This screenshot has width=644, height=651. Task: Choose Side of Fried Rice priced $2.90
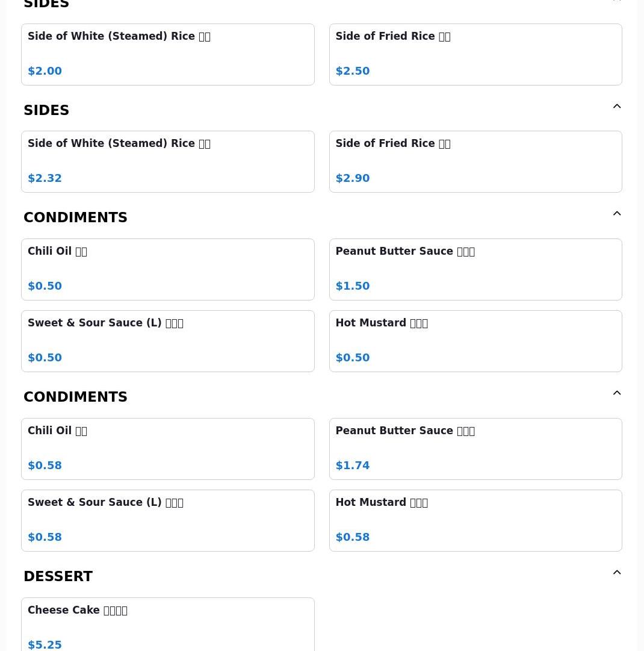click(x=475, y=161)
